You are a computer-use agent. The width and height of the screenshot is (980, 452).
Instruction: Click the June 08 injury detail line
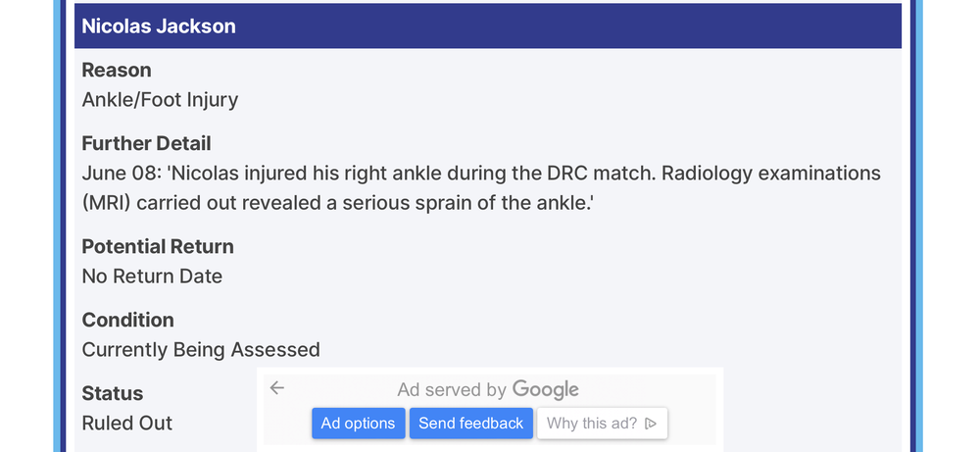pyautogui.click(x=481, y=174)
